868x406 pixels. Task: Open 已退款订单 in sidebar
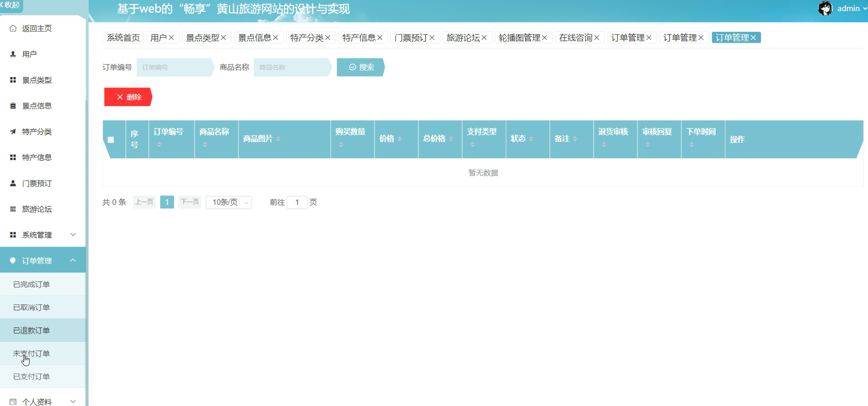coord(43,330)
